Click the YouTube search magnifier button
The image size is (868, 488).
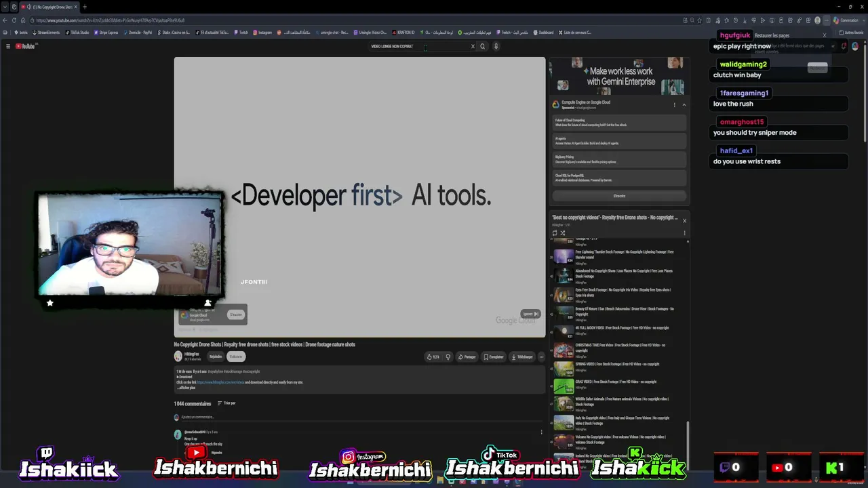(483, 46)
